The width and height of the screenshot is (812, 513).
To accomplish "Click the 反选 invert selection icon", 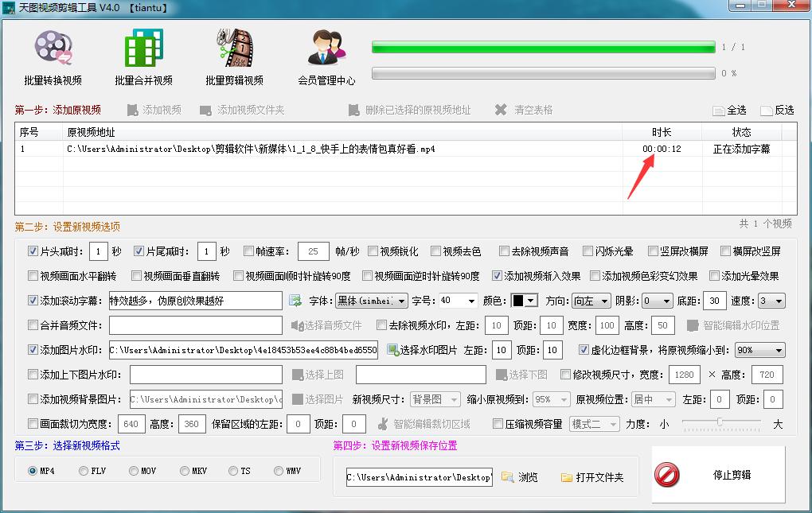I will pyautogui.click(x=767, y=111).
